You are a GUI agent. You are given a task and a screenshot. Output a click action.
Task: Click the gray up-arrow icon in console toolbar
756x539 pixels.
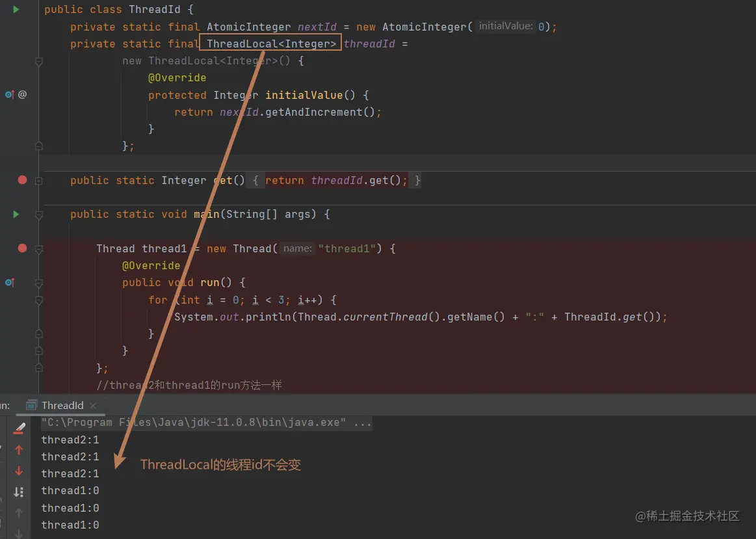click(19, 513)
